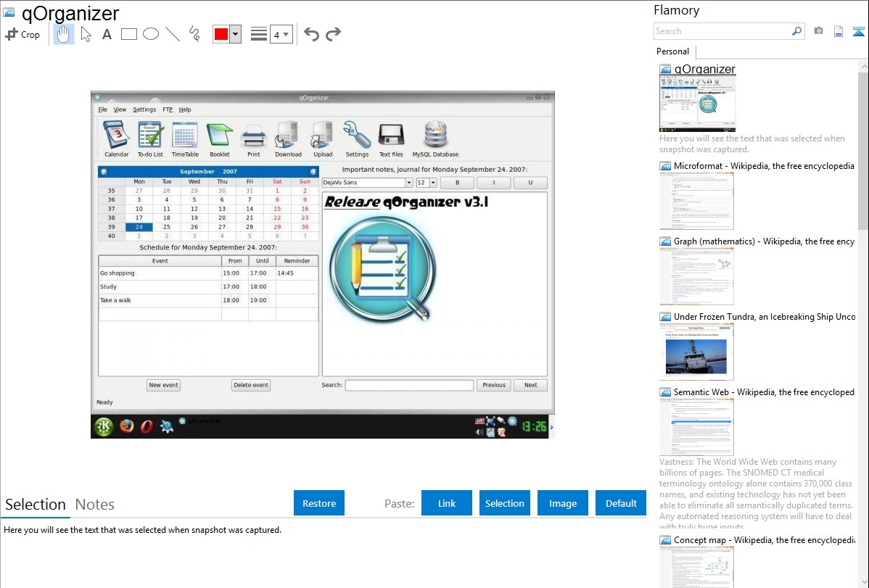The width and height of the screenshot is (869, 588).
Task: Click the line style icon
Action: (x=259, y=34)
